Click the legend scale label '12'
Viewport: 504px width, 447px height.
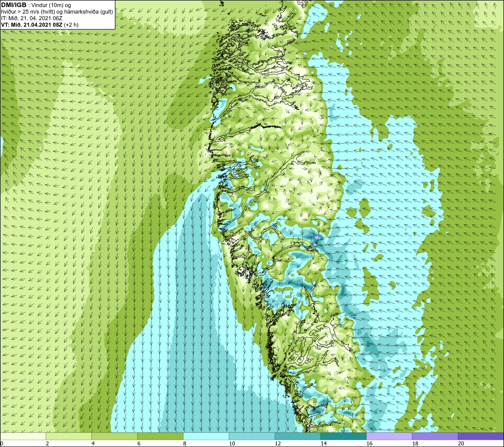point(278,444)
